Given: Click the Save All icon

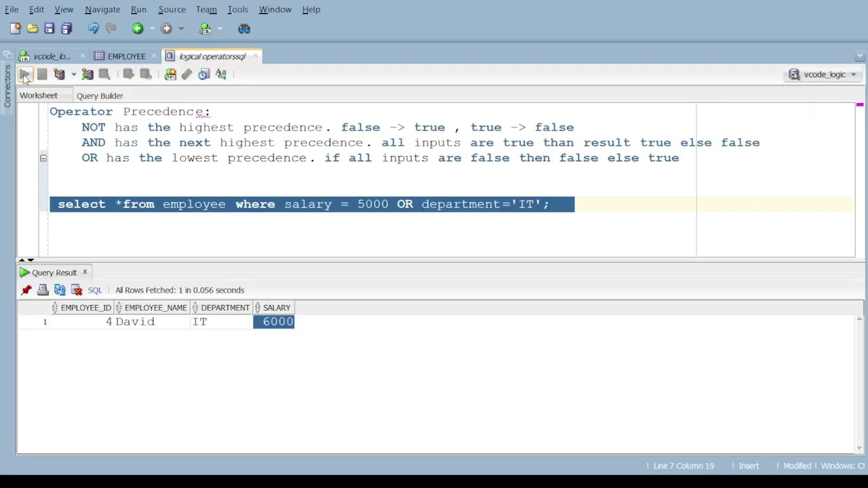Looking at the screenshot, I should pos(66,28).
